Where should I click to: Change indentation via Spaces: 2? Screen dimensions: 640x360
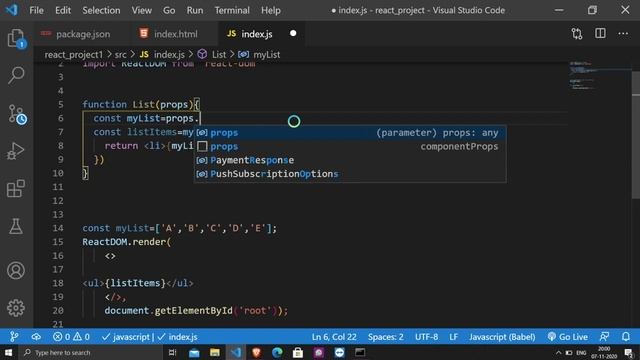pyautogui.click(x=385, y=337)
